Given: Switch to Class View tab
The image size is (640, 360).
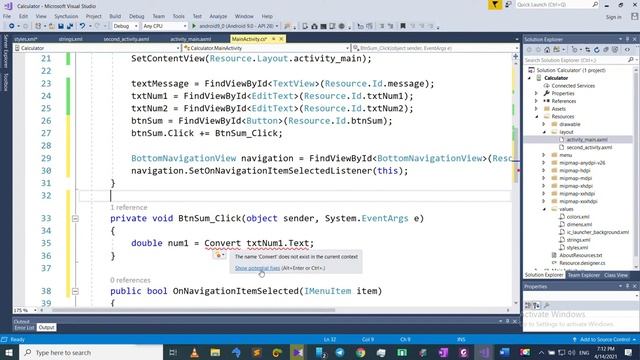Looking at the screenshot, I should tap(616, 276).
